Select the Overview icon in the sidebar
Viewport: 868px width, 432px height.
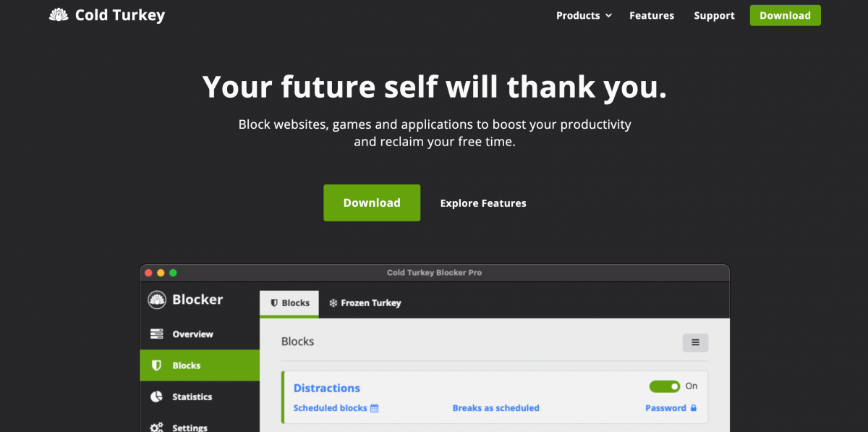[156, 334]
